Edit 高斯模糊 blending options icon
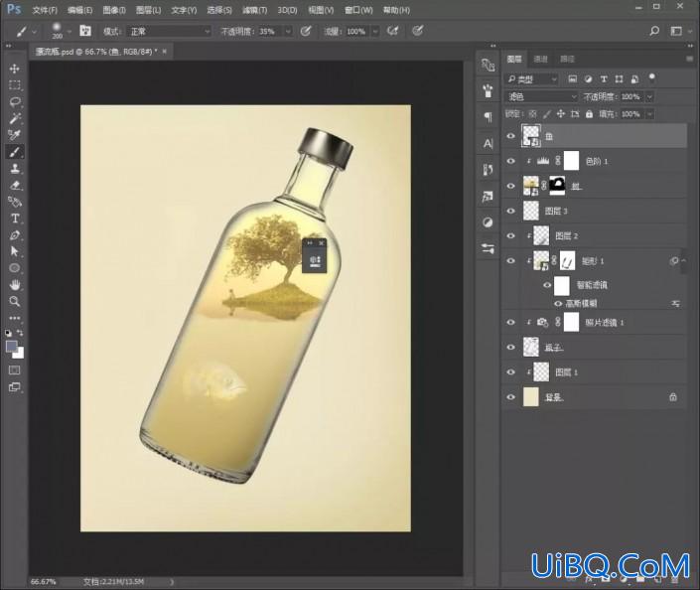 (676, 304)
